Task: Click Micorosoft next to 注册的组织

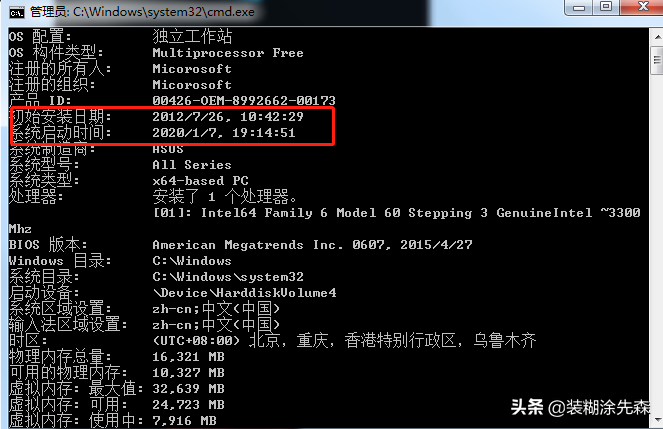Action: click(192, 85)
